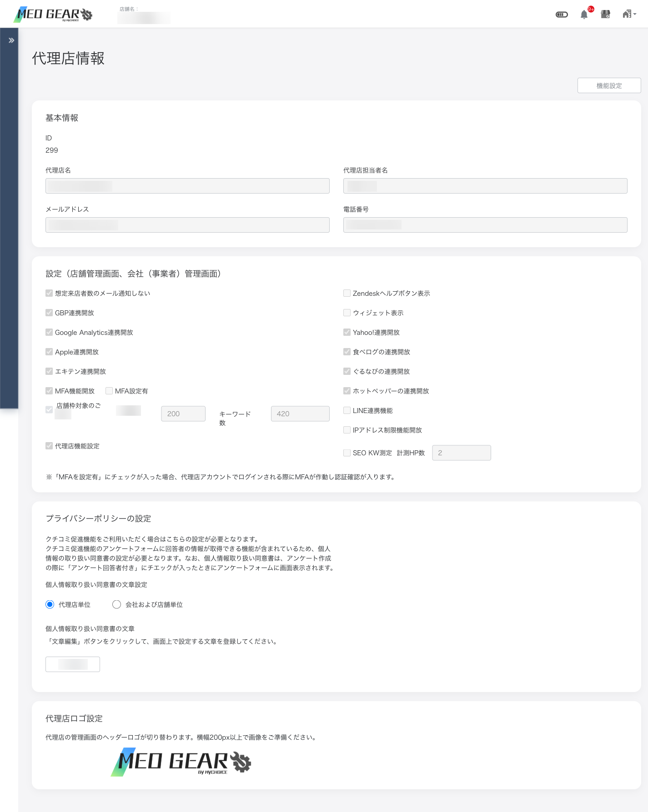This screenshot has height=812, width=648.
Task: Click the agency ID value 299
Action: point(52,150)
